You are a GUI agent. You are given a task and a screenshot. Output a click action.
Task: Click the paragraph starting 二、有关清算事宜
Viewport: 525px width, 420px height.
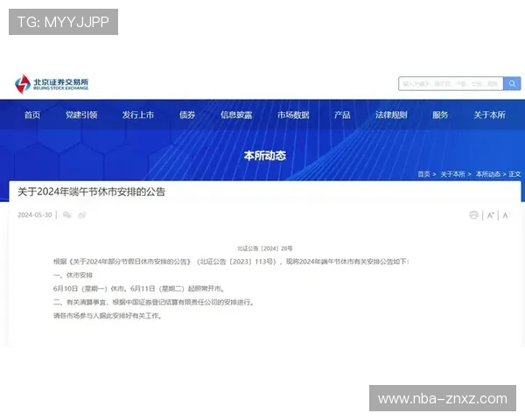pos(154,302)
